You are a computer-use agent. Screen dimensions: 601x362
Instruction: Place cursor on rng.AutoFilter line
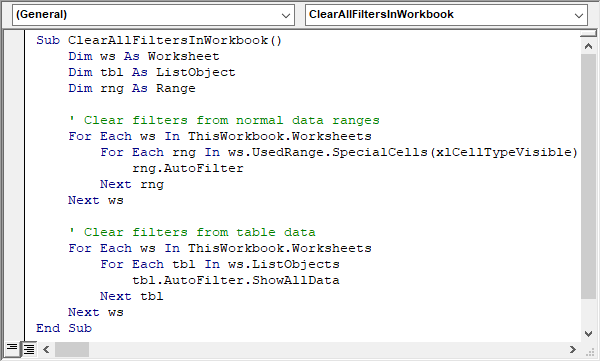[x=188, y=168]
